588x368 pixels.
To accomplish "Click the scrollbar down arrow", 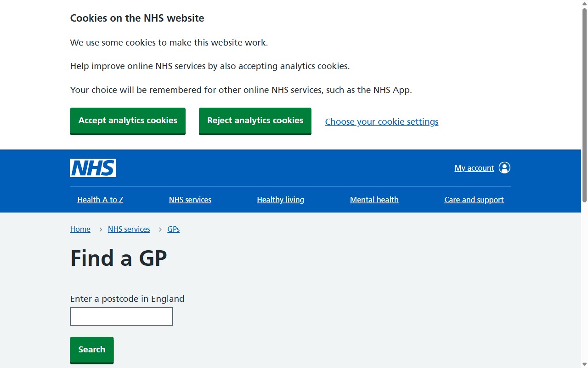I will 584,364.
